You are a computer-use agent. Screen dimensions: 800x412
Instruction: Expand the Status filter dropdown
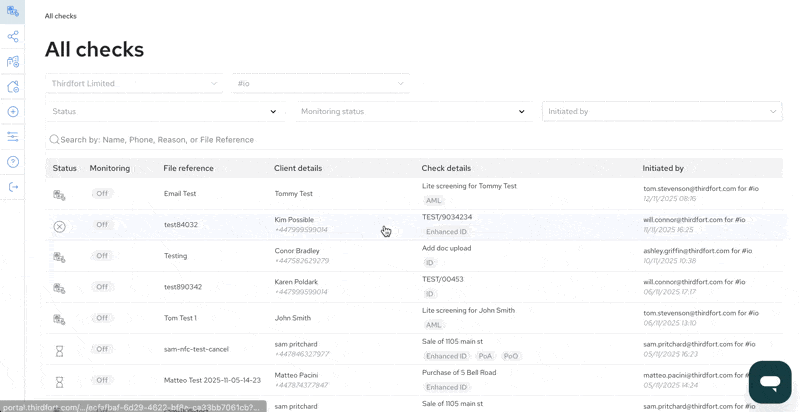(164, 111)
